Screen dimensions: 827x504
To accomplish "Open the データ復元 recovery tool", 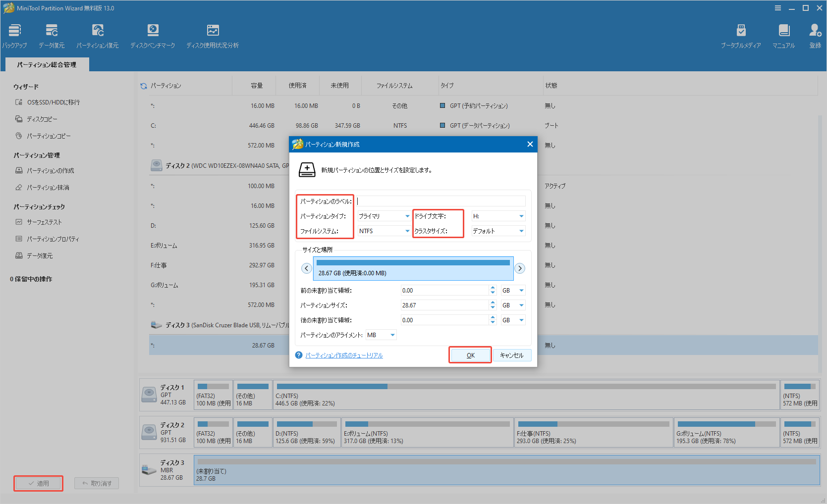I will [51, 35].
